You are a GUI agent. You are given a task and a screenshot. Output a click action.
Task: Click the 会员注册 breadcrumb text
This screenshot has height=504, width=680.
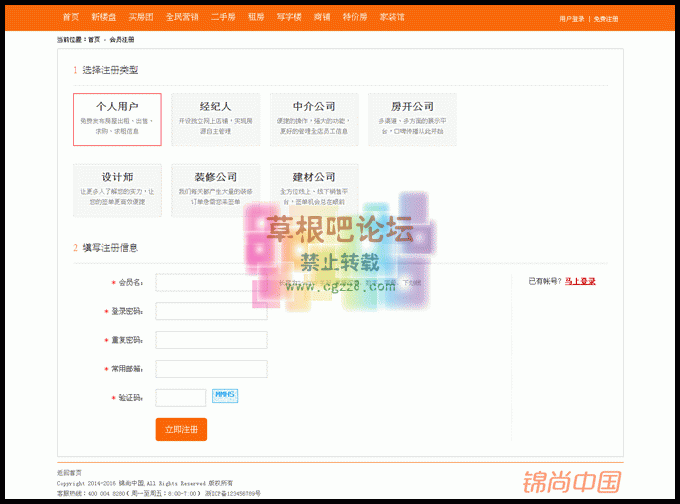[122, 39]
